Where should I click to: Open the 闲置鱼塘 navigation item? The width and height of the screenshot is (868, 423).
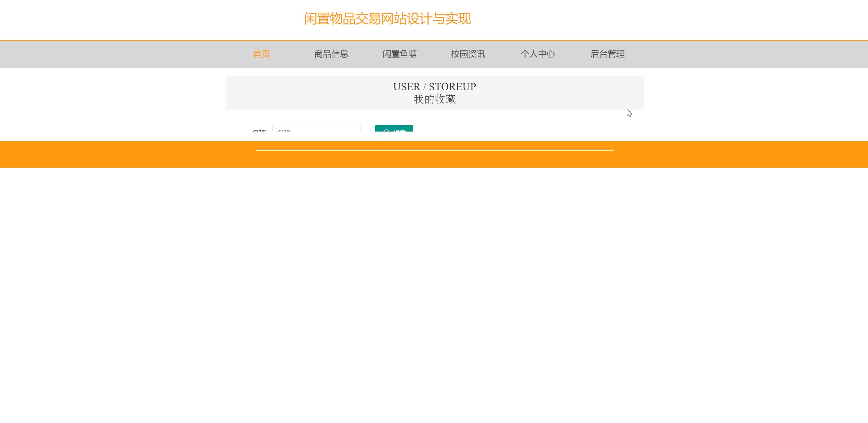pyautogui.click(x=399, y=54)
